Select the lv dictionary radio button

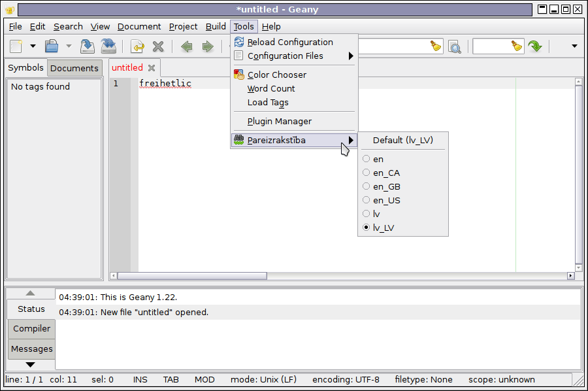tap(367, 214)
